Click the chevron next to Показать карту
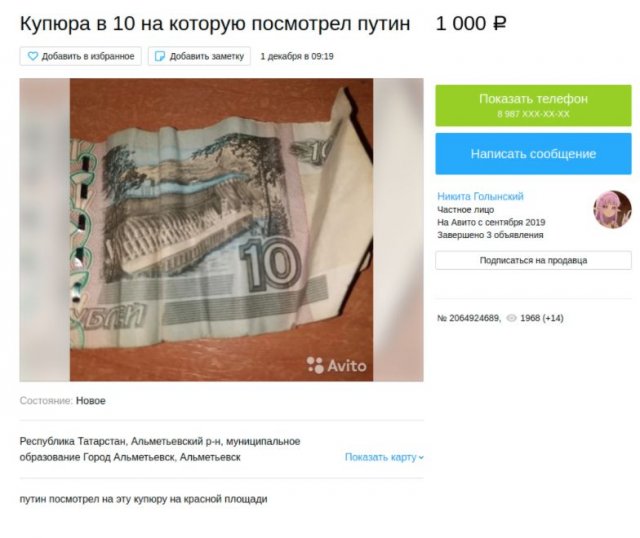The height and width of the screenshot is (538, 640). [421, 458]
